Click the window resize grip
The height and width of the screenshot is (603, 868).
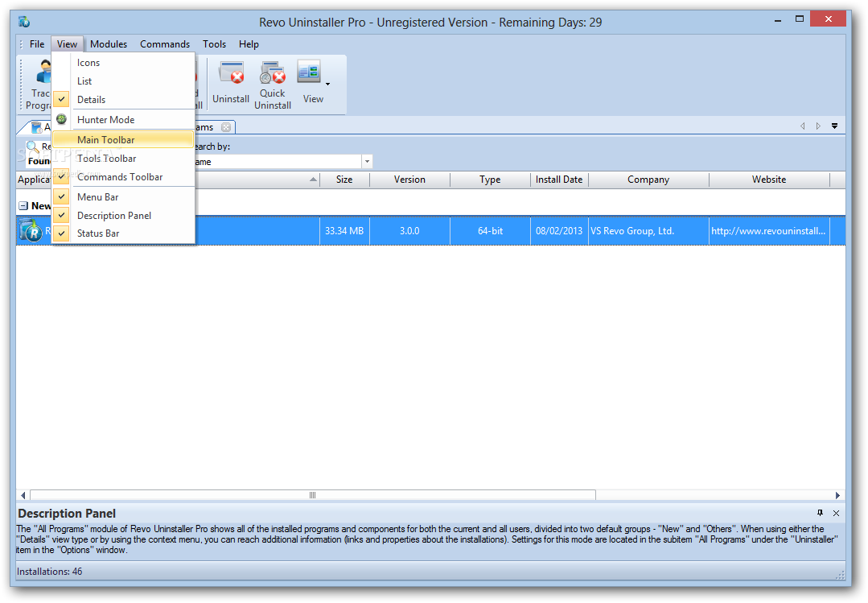[x=840, y=575]
